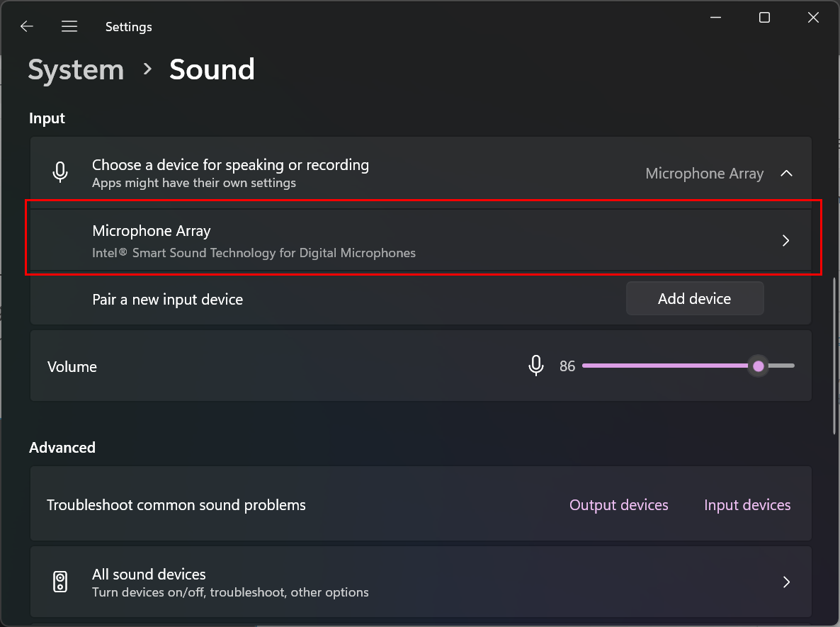
Task: Click the vertical scrollbar on the right
Action: pyautogui.click(x=835, y=354)
